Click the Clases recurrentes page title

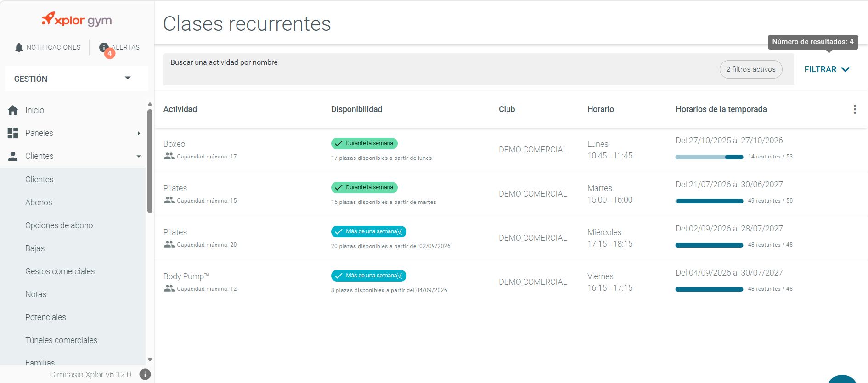(247, 24)
